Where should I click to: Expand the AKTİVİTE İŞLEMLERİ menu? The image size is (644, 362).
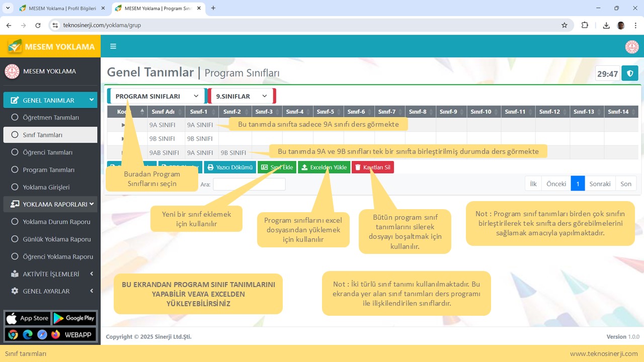point(50,274)
